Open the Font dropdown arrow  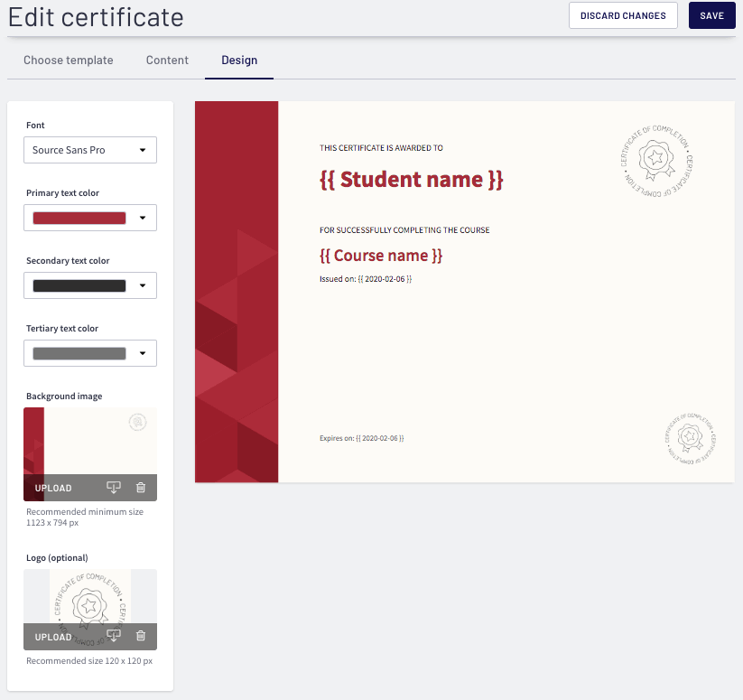pos(142,150)
